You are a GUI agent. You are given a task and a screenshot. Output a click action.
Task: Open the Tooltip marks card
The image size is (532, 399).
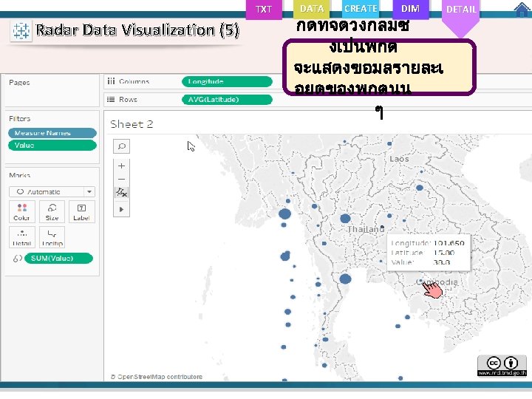[52, 237]
